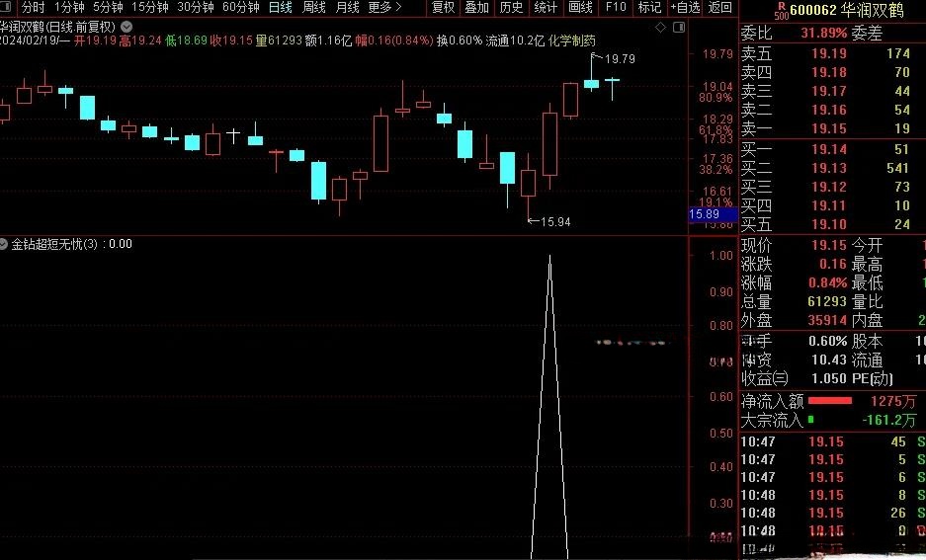Toggle 复权 price adjustment mode

tap(444, 7)
